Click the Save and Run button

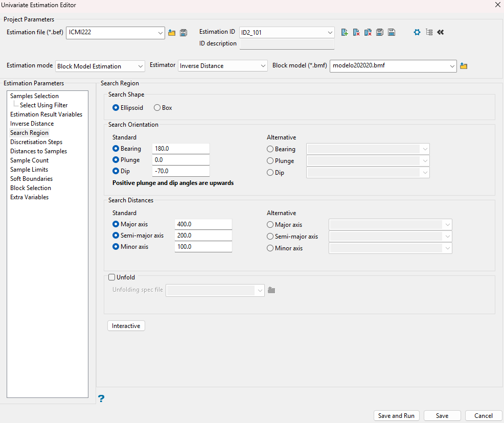396,416
